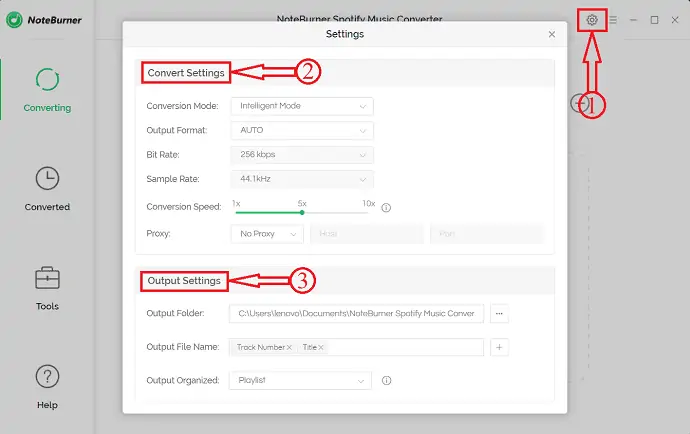
Task: Open the hamburger menu icon
Action: (x=613, y=20)
